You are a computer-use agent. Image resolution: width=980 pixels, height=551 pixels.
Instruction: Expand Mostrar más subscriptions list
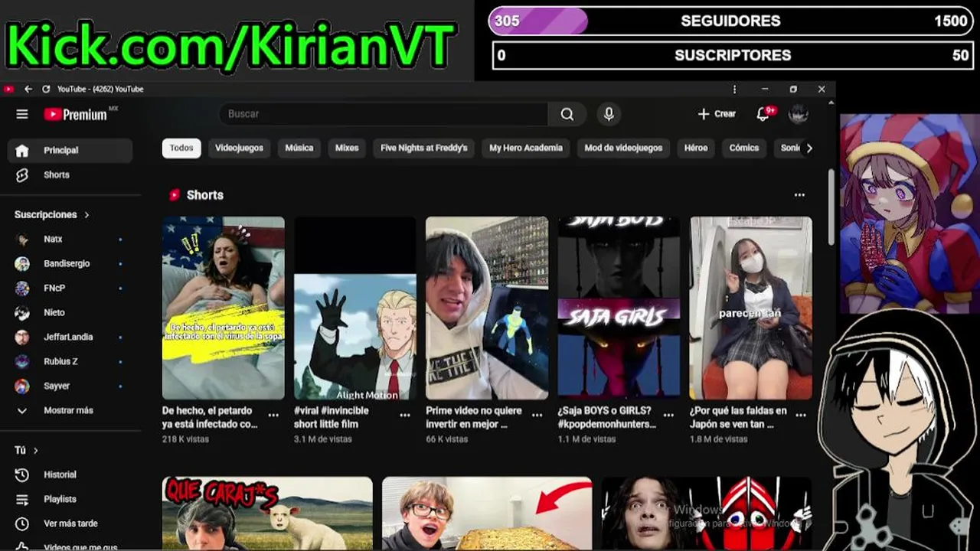point(70,410)
